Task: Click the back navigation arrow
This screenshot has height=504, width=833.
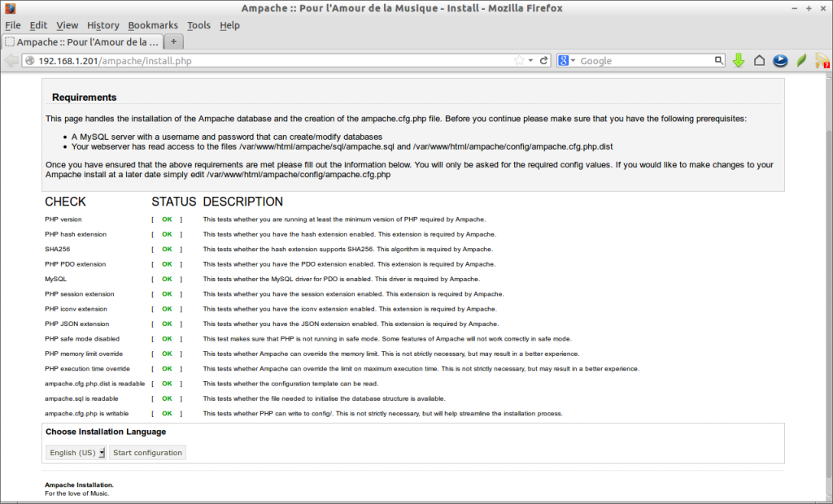Action: pyautogui.click(x=11, y=59)
